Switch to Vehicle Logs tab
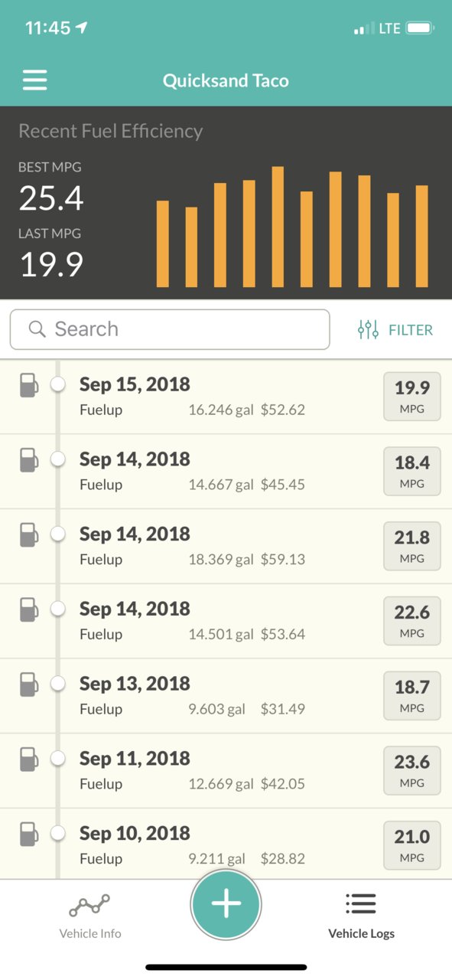Image resolution: width=452 pixels, height=980 pixels. [x=361, y=916]
